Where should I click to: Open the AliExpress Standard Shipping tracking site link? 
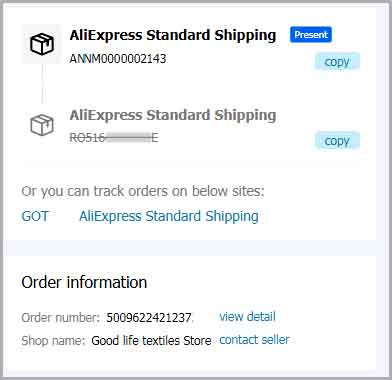[x=169, y=216]
